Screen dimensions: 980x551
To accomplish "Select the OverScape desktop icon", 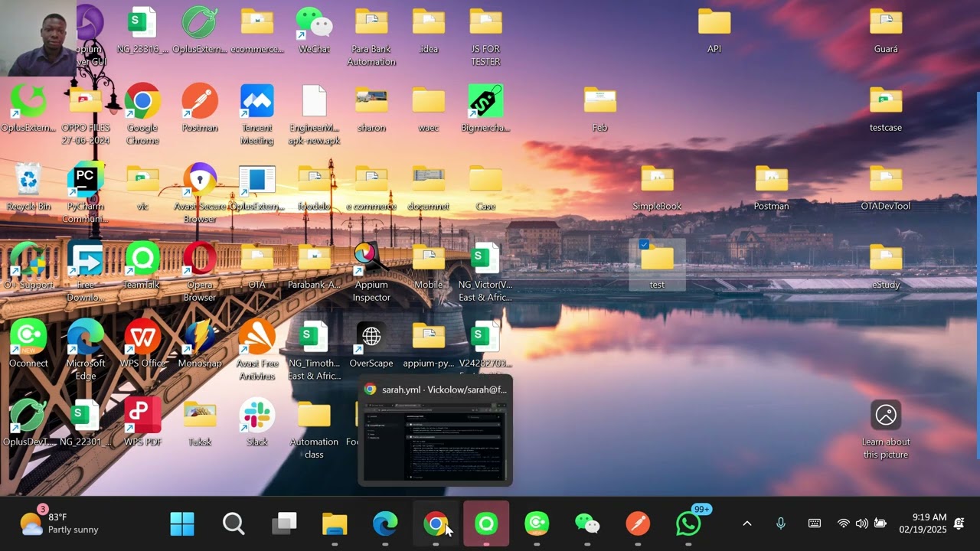I will click(x=371, y=344).
